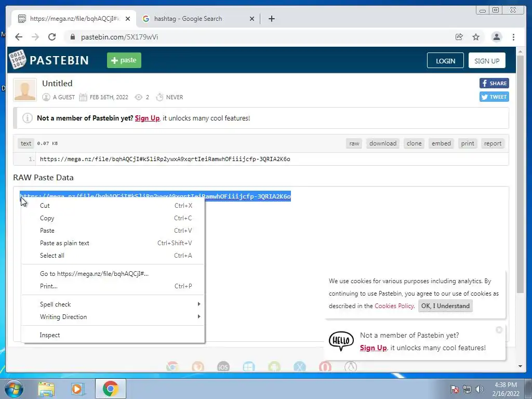Click the Twitter TWEET button

494,97
